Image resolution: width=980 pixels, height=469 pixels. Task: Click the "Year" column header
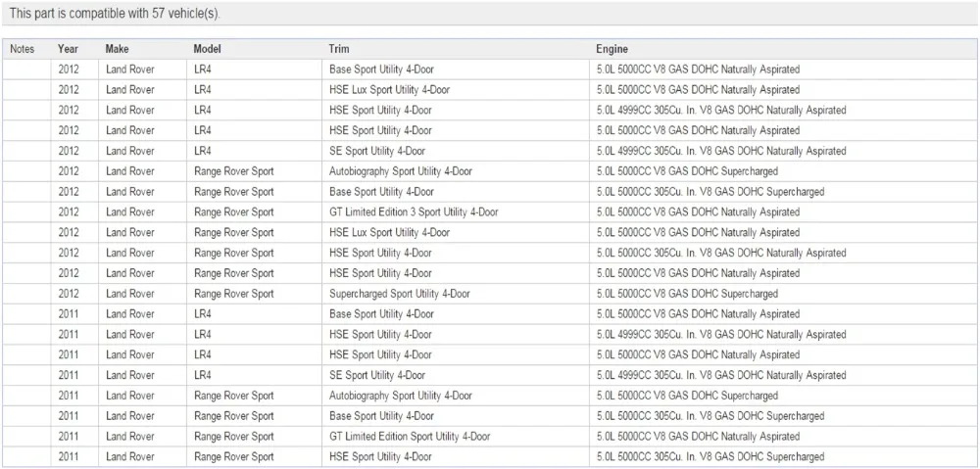[69, 49]
